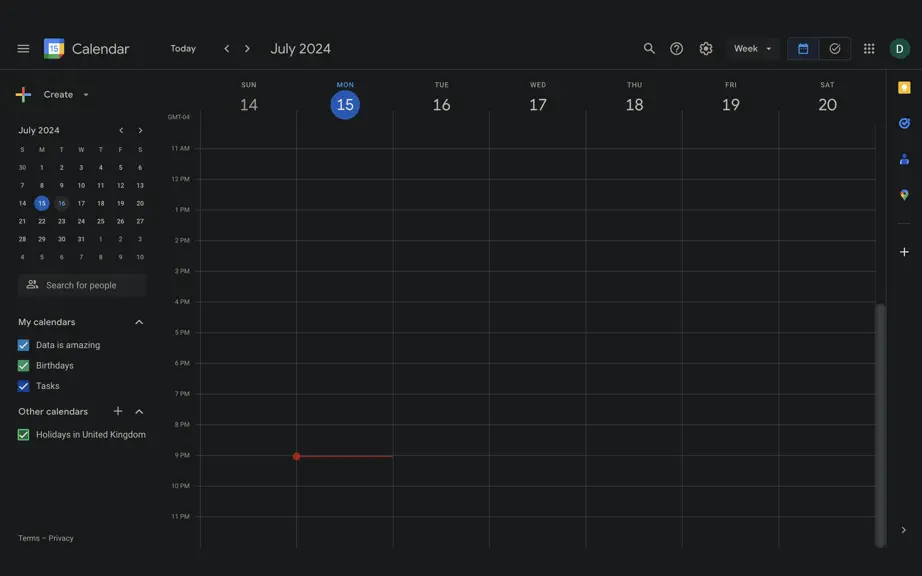Select 12 in mini calendar

pos(121,186)
